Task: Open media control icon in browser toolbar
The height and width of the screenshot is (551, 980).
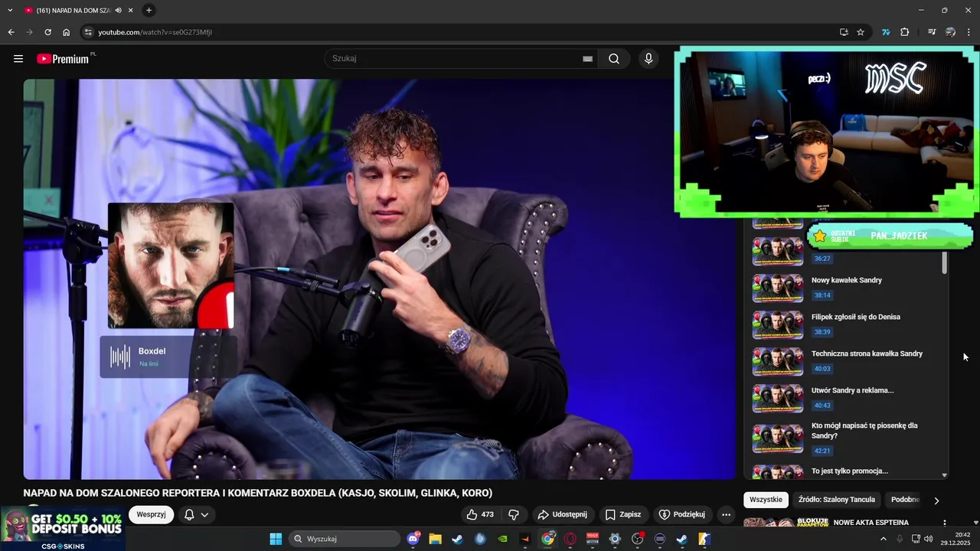Action: point(932,32)
